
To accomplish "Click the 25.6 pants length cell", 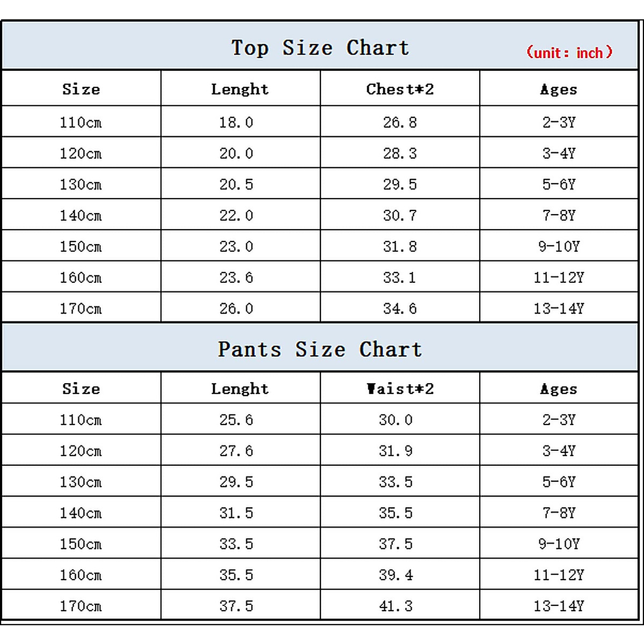I will [236, 420].
